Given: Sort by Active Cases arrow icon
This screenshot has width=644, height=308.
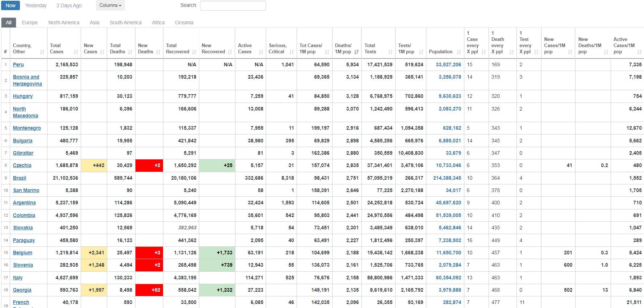Looking at the screenshot, I should (x=261, y=52).
